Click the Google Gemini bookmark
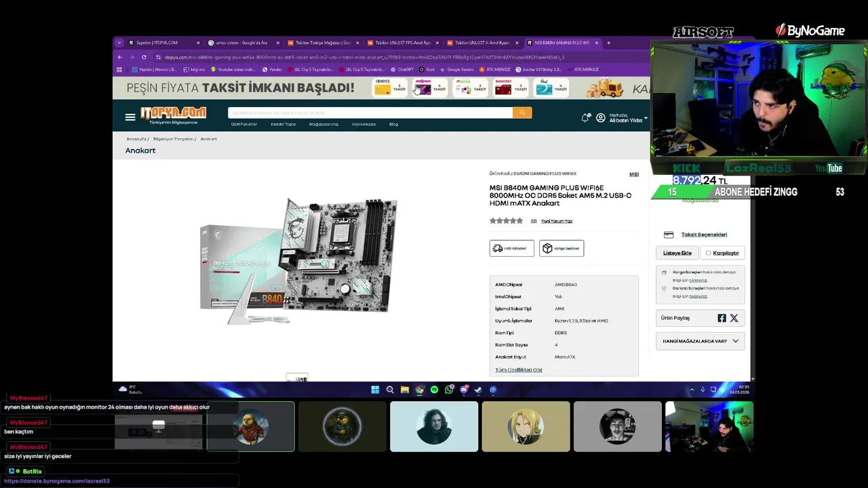Image resolution: width=868 pixels, height=488 pixels. click(x=456, y=69)
